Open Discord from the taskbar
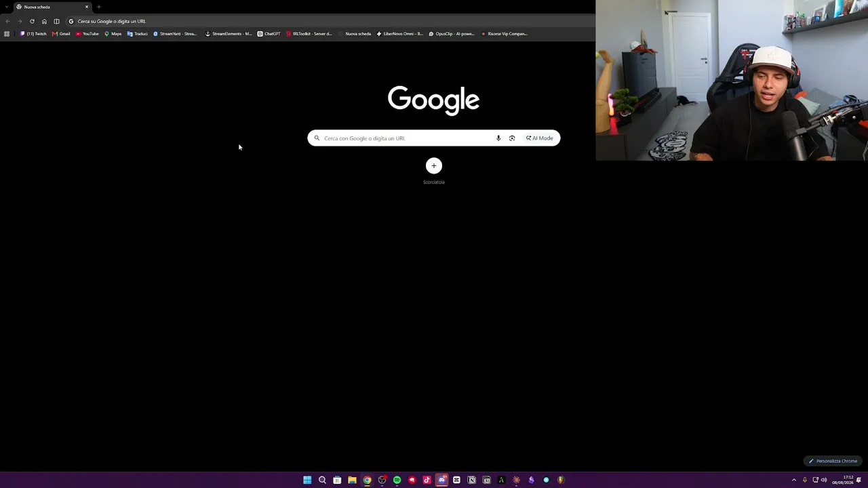The height and width of the screenshot is (488, 868). 441,480
